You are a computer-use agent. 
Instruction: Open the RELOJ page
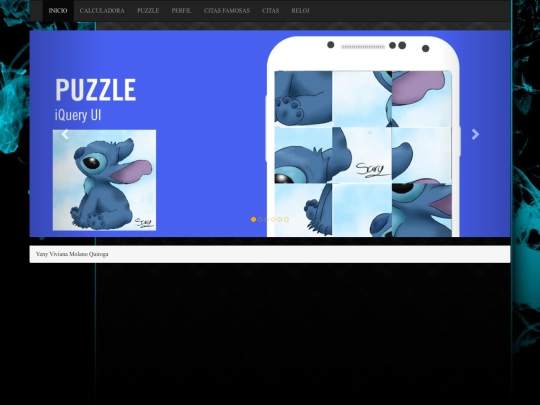(300, 11)
